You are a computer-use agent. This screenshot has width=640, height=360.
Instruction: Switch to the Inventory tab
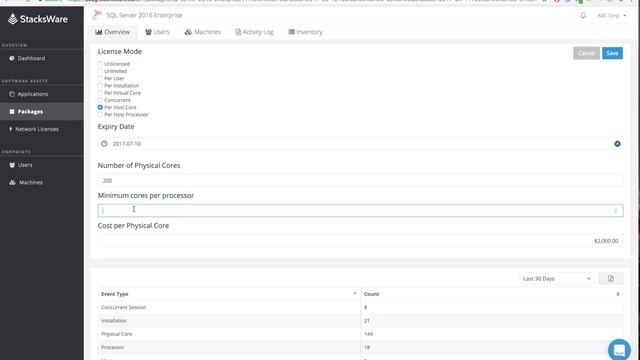pos(305,32)
